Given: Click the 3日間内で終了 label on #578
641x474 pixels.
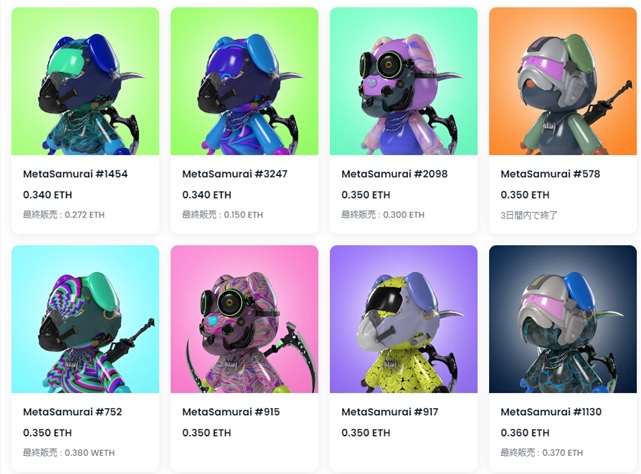Looking at the screenshot, I should (x=529, y=215).
